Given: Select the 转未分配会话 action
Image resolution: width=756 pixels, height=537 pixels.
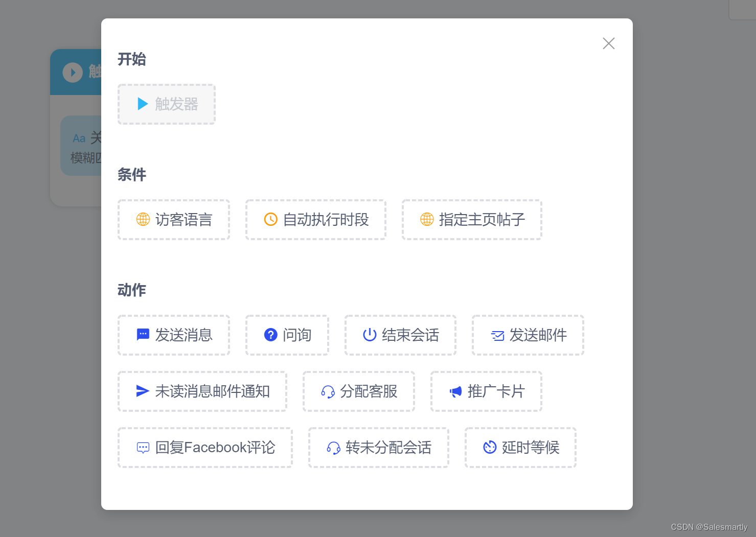Looking at the screenshot, I should point(388,448).
